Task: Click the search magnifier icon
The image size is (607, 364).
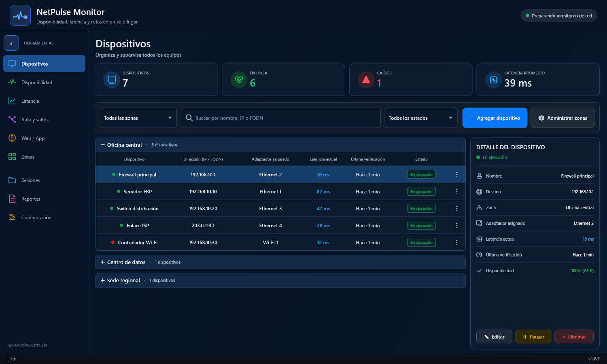Action: coord(189,118)
